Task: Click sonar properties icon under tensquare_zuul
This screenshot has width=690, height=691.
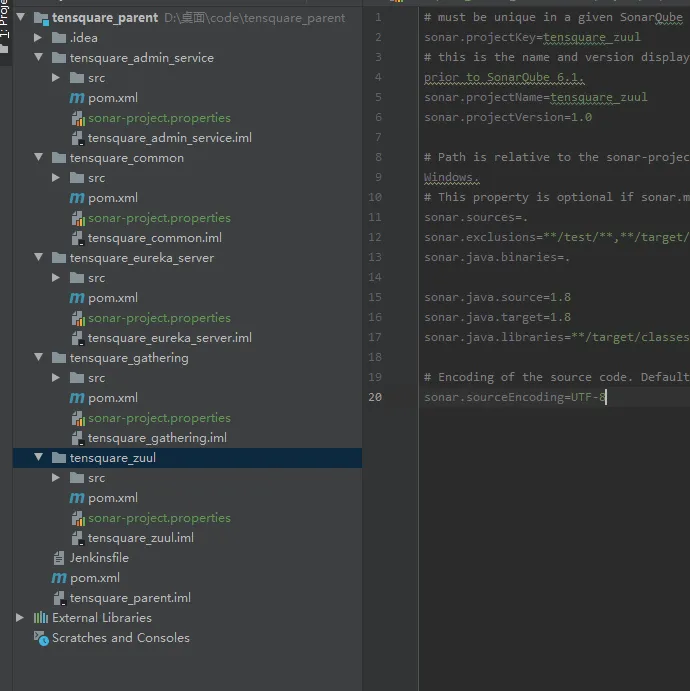Action: pyautogui.click(x=78, y=518)
